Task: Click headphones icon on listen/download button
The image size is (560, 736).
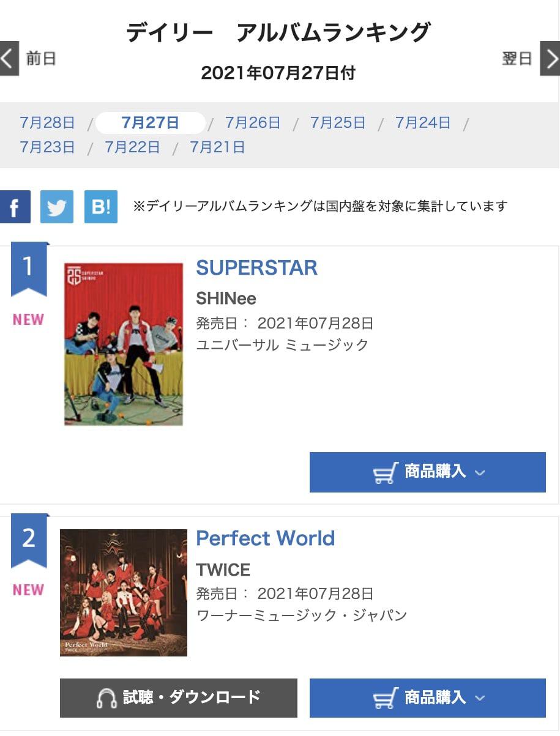Action: pos(107,698)
